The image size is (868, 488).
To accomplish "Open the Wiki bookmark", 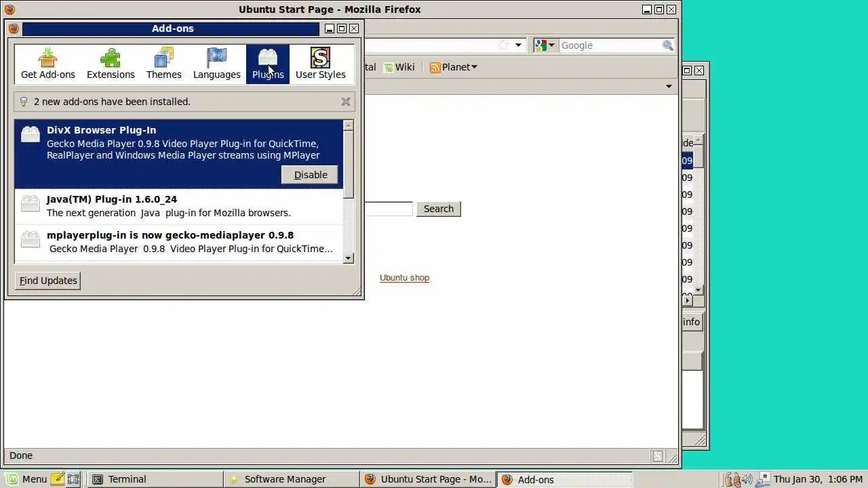I will [x=399, y=67].
